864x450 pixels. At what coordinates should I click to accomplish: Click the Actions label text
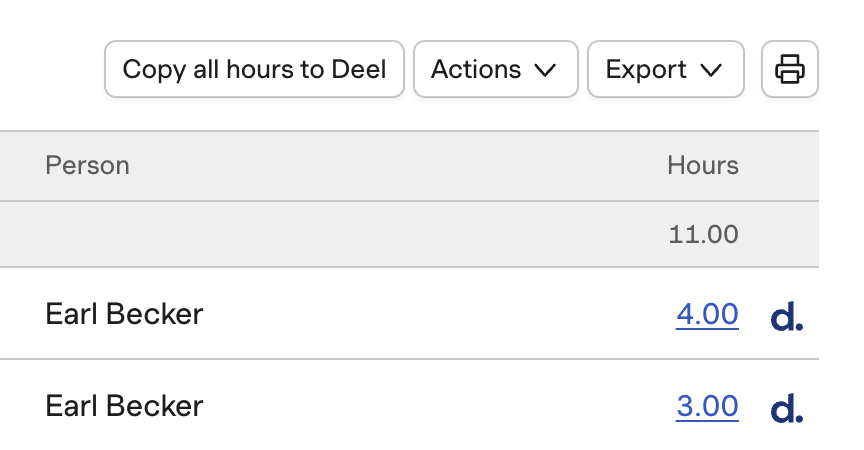(x=476, y=69)
